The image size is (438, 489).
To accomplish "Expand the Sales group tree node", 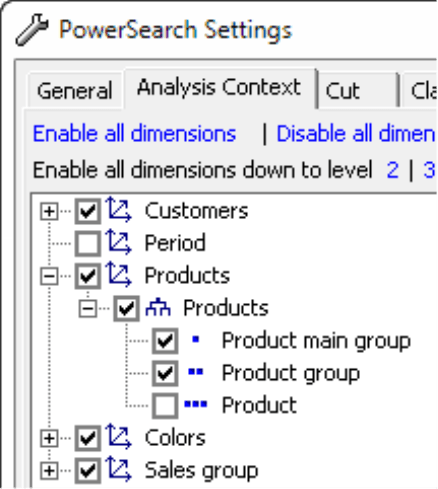I will [x=49, y=470].
